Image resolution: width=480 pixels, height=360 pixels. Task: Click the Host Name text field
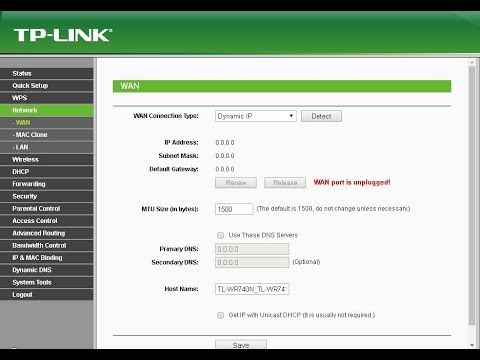(x=252, y=289)
